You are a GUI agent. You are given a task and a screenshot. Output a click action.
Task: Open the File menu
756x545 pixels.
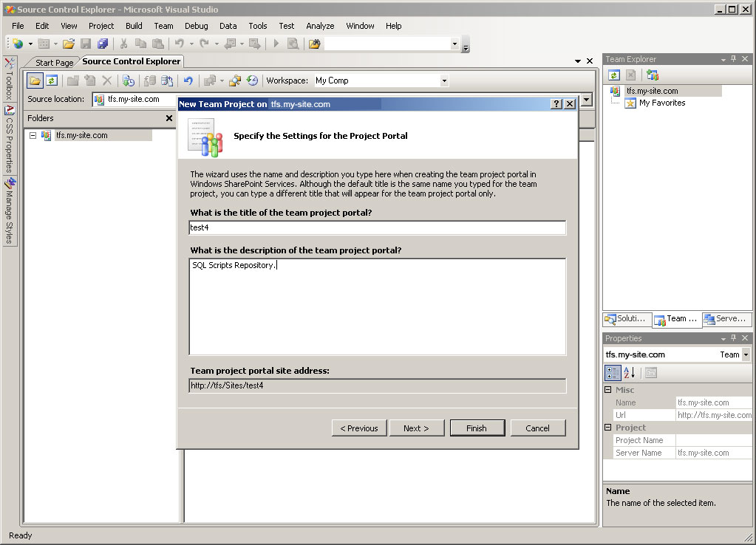tap(18, 26)
